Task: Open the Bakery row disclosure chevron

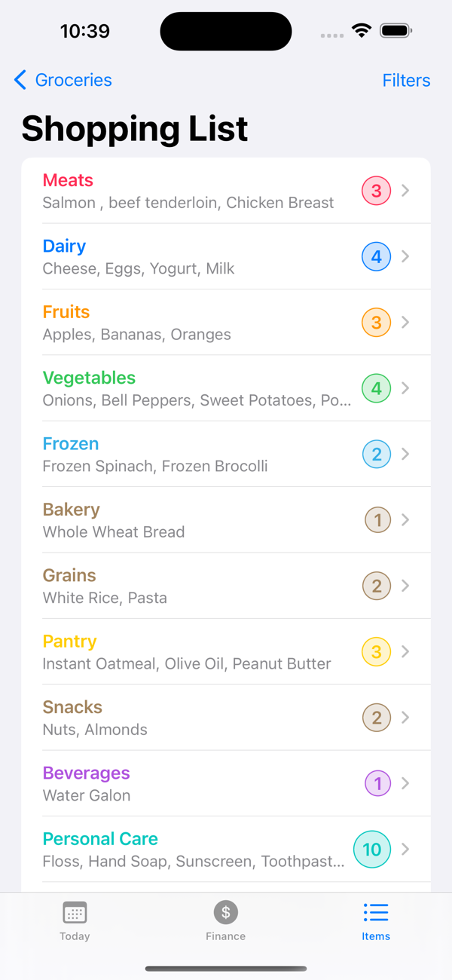Action: [x=405, y=520]
